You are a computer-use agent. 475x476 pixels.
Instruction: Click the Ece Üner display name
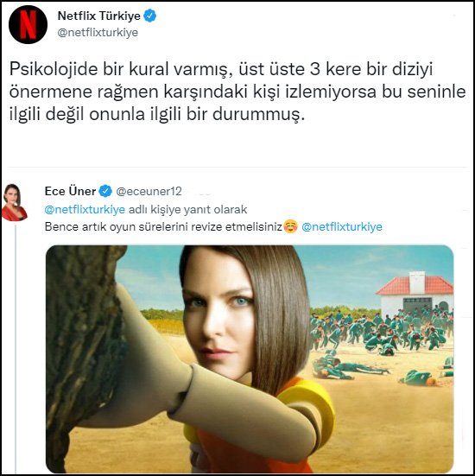(70, 191)
